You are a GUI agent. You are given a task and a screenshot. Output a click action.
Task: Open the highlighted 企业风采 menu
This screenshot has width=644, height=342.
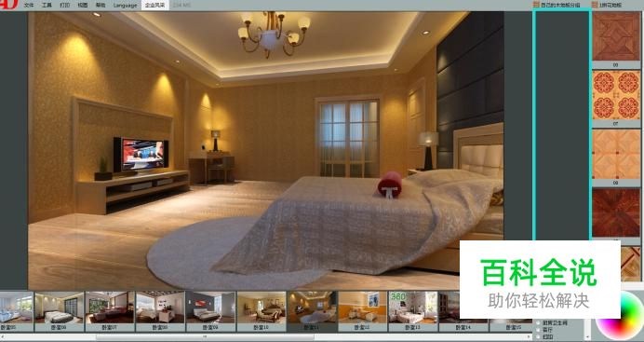[x=154, y=6]
